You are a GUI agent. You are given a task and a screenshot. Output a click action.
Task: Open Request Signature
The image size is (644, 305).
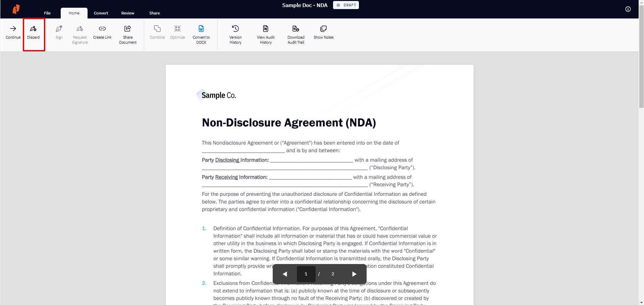pyautogui.click(x=79, y=34)
